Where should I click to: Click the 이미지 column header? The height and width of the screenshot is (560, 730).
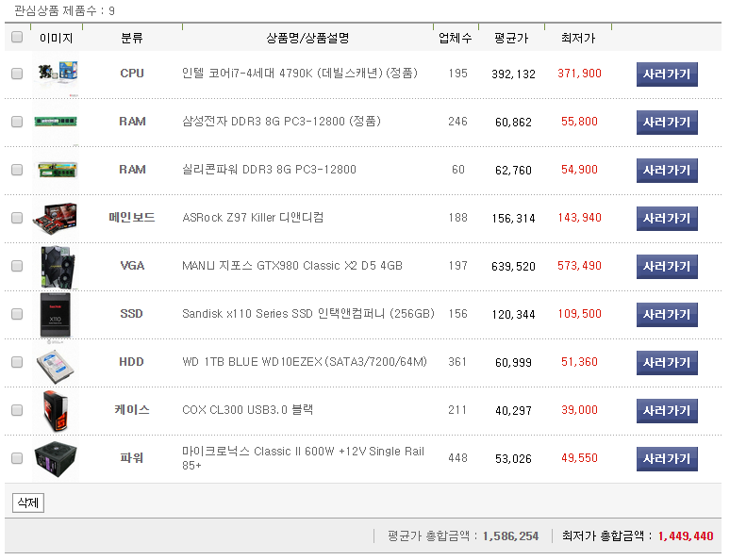pos(56,38)
